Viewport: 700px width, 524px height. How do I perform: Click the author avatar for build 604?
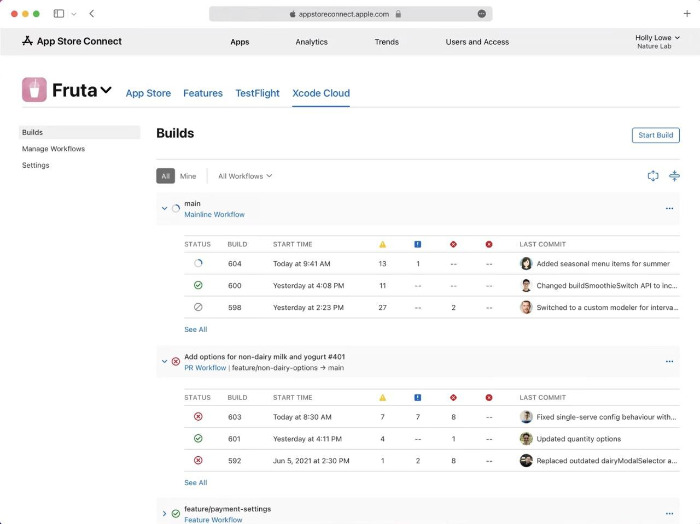(526, 263)
